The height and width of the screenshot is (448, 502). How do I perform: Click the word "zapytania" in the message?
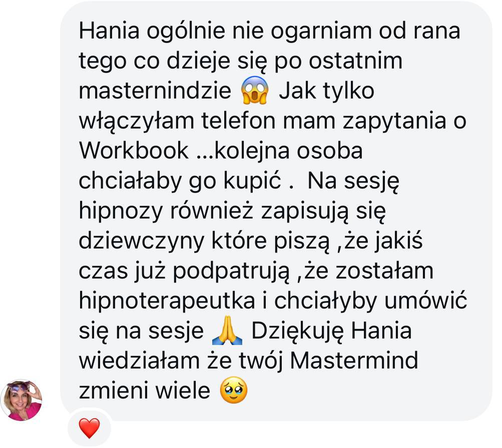pos(394,121)
